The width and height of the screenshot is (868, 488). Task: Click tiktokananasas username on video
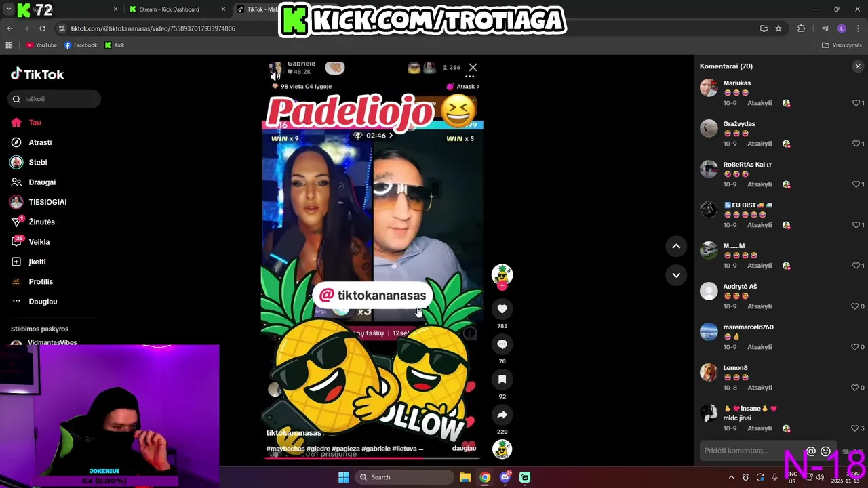click(294, 433)
